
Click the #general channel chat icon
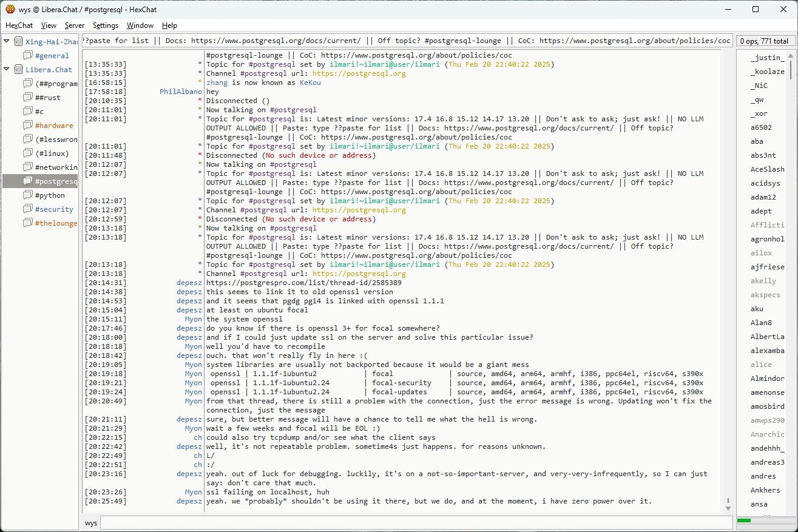(x=28, y=56)
